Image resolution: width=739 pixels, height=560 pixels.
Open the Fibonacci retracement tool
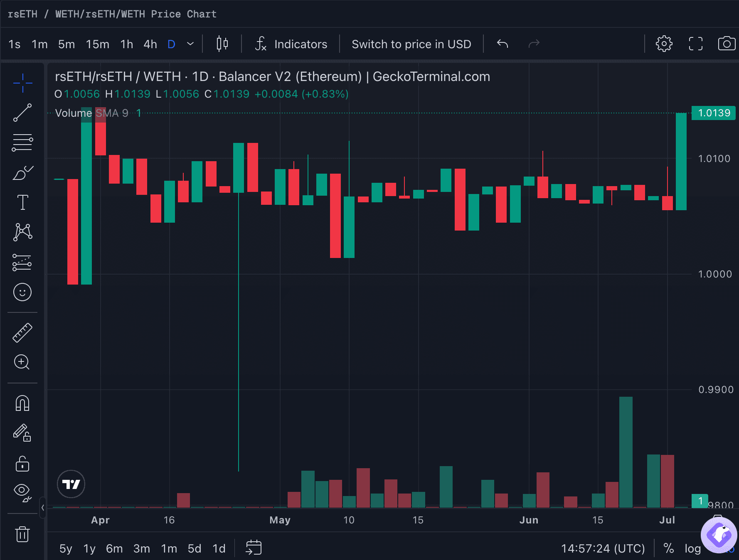coord(22,142)
